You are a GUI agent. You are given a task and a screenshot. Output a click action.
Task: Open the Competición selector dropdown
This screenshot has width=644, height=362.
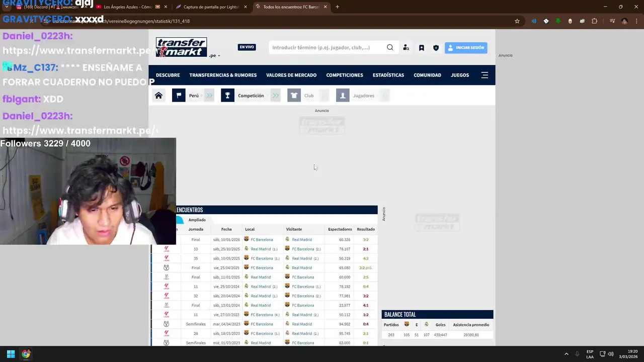click(x=251, y=96)
